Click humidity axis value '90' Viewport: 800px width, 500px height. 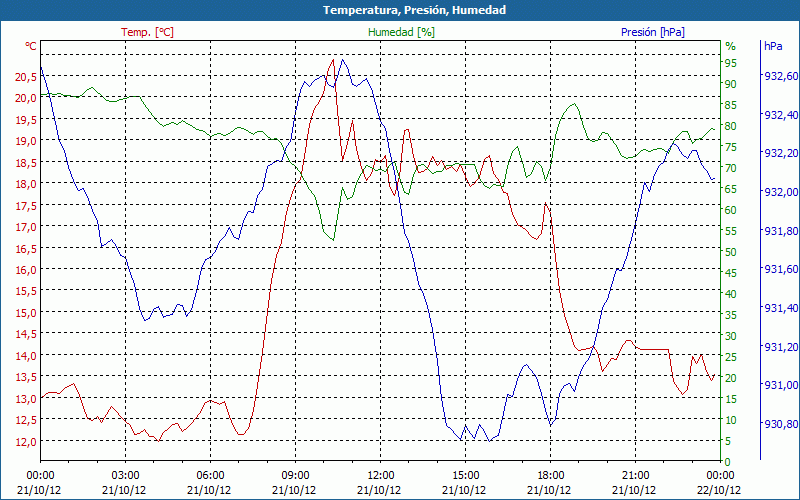730,84
